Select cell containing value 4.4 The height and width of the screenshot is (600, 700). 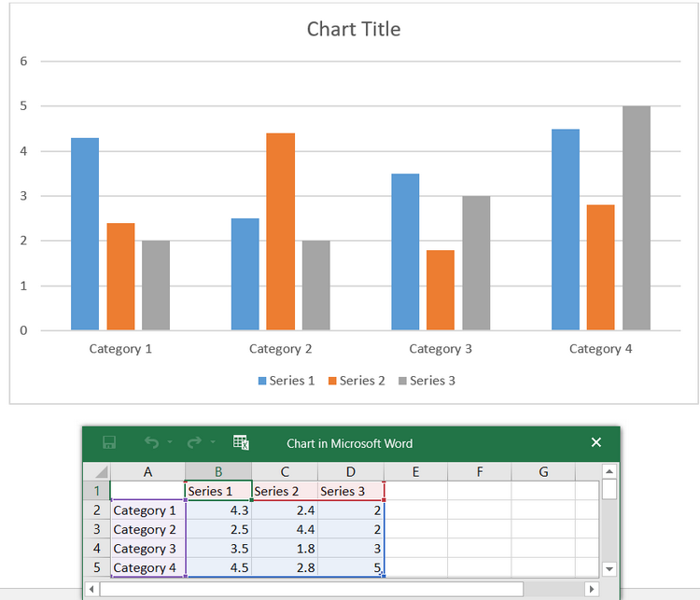click(x=285, y=529)
